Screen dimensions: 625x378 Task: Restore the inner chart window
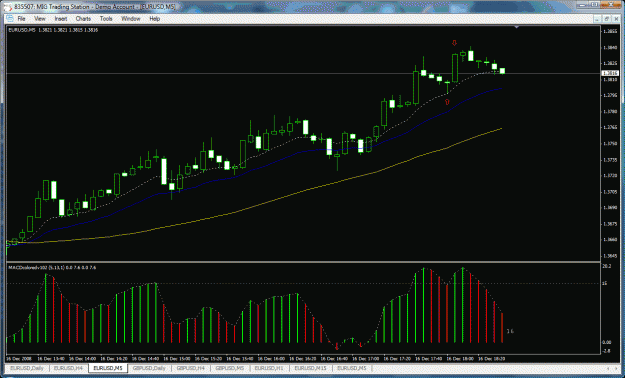click(606, 19)
